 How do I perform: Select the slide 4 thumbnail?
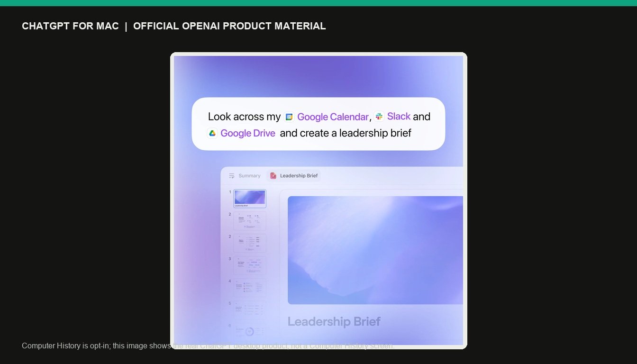click(x=250, y=288)
